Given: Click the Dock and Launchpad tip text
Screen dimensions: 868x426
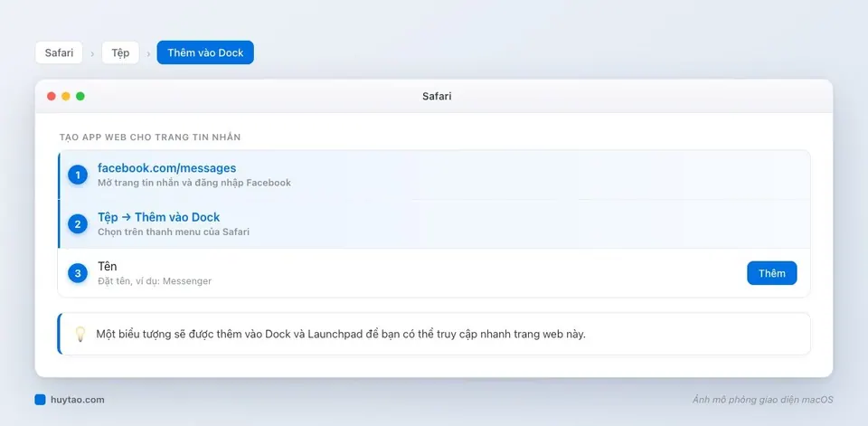Looking at the screenshot, I should point(341,334).
